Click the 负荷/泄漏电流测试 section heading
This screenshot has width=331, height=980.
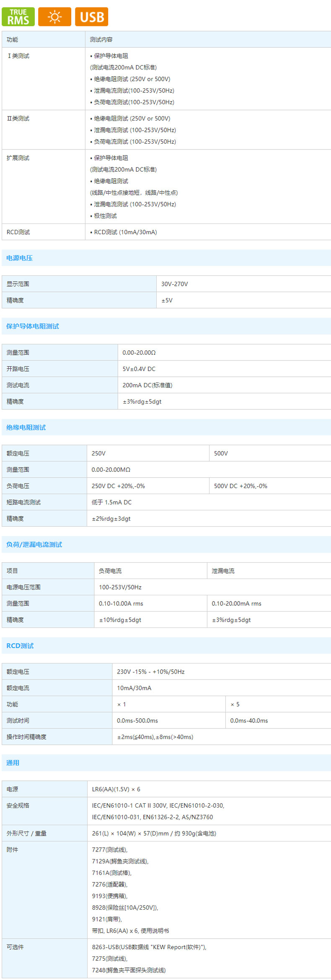pyautogui.click(x=34, y=544)
